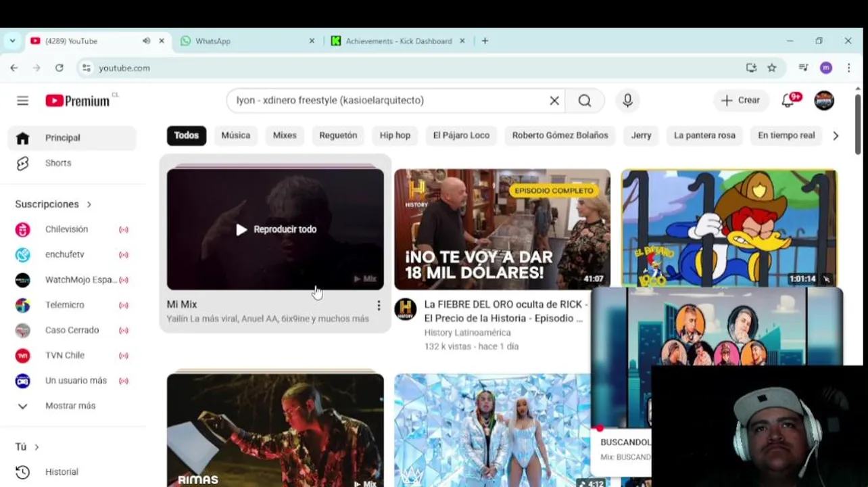Expand the Tú section

pyautogui.click(x=27, y=446)
